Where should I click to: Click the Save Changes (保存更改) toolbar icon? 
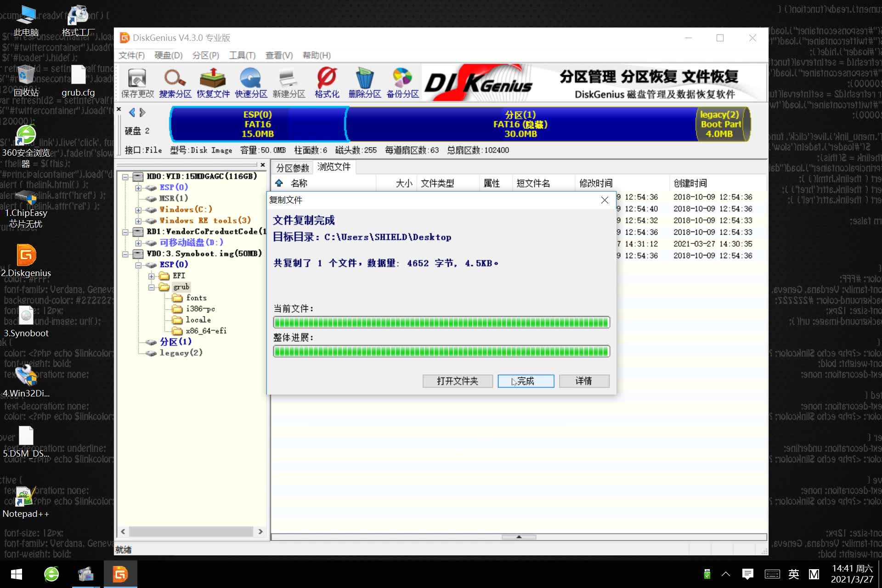pos(137,83)
